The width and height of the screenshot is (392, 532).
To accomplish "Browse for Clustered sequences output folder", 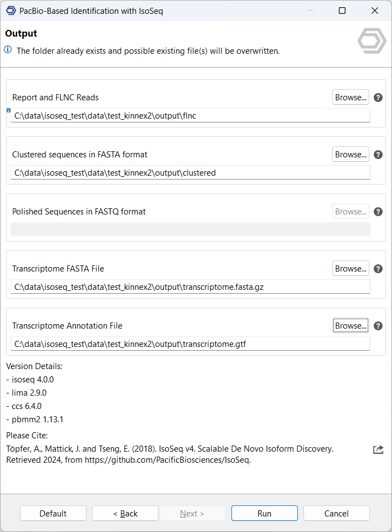I will 350,155.
